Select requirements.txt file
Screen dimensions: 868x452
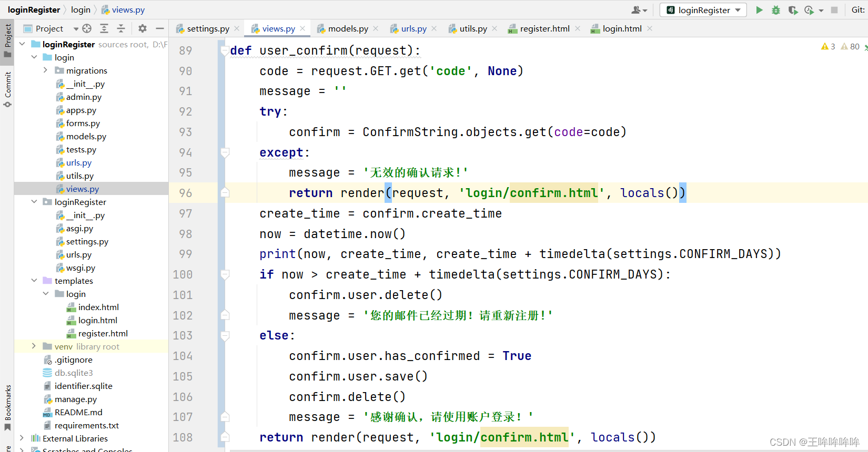click(87, 425)
